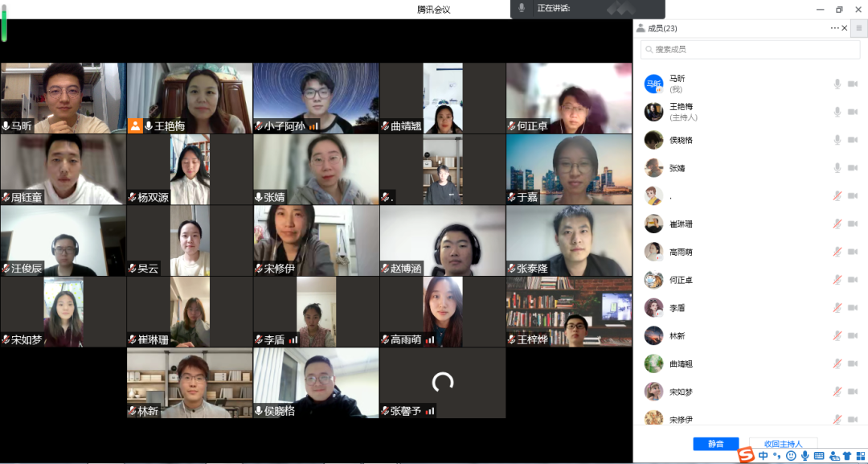Toggle Chinese/English mode on the IME bar

tap(763, 456)
